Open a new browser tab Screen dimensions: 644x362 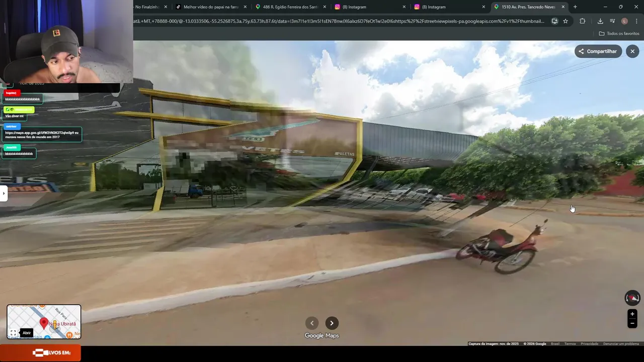(575, 7)
